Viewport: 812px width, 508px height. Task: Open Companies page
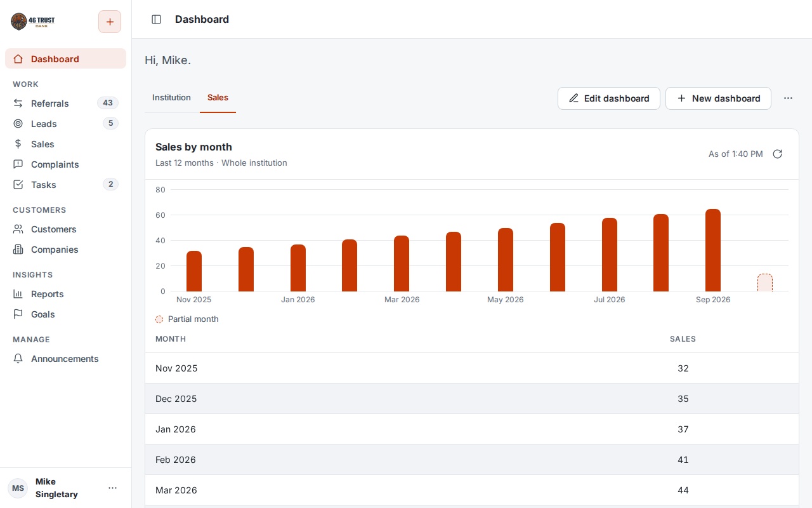point(65,250)
